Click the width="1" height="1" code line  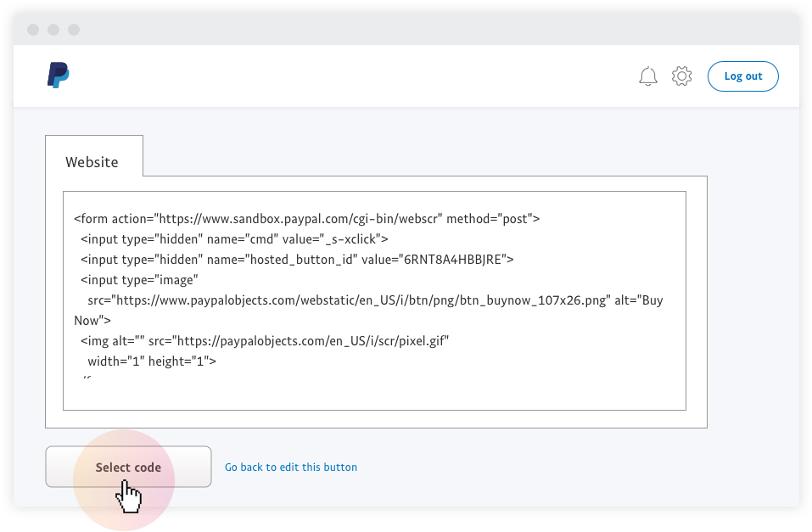tap(152, 361)
